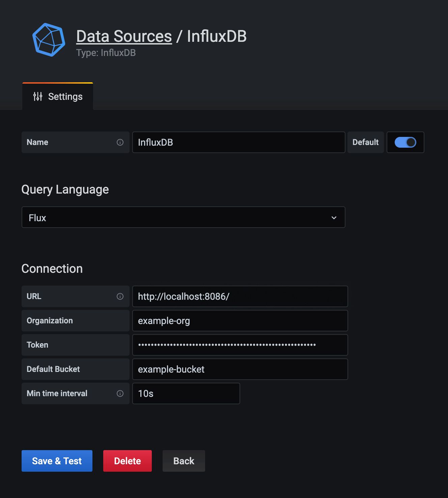Focus the Organization input field
Image resolution: width=448 pixels, height=498 pixels.
pos(240,321)
